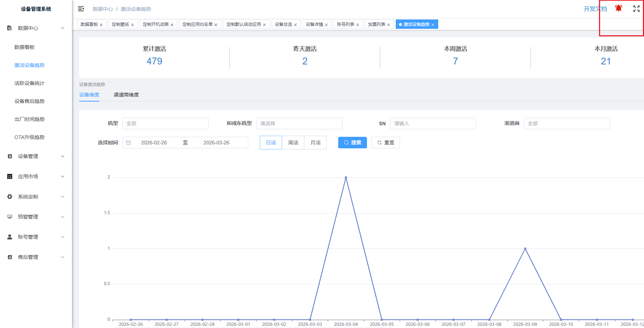Viewport: 644px width, 328px height.
Task: Click start date 2026-02-26 field
Action: pos(154,143)
